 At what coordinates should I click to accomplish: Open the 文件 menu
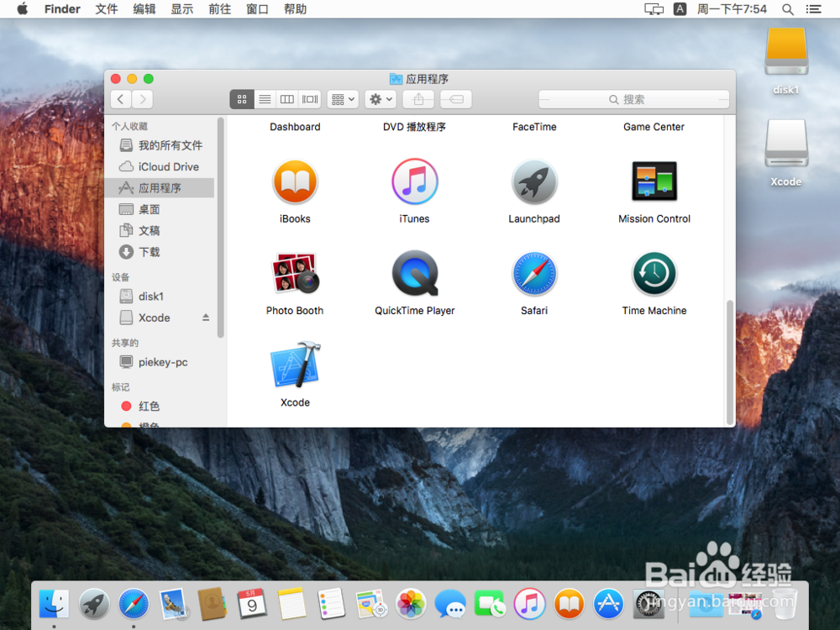(x=106, y=9)
